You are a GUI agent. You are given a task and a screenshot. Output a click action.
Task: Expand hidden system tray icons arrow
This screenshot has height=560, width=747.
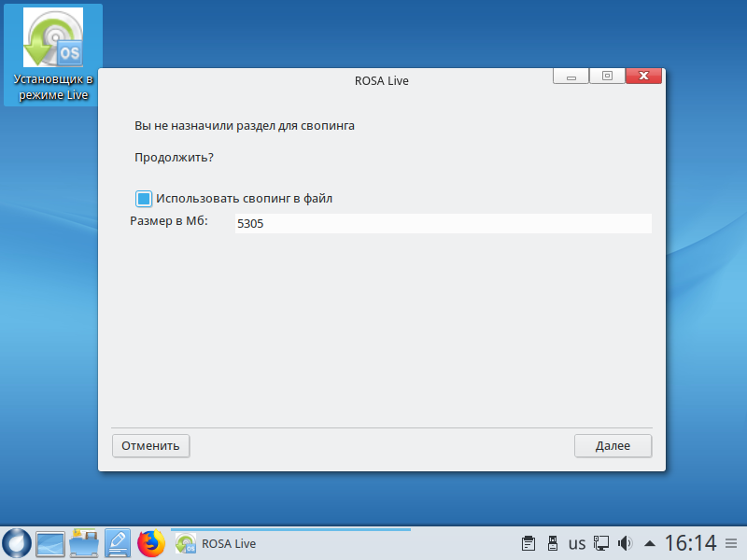coord(650,543)
